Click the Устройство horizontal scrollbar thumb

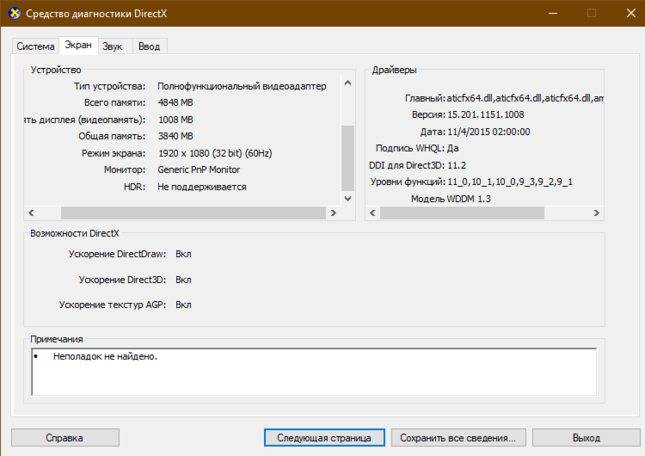[x=193, y=213]
